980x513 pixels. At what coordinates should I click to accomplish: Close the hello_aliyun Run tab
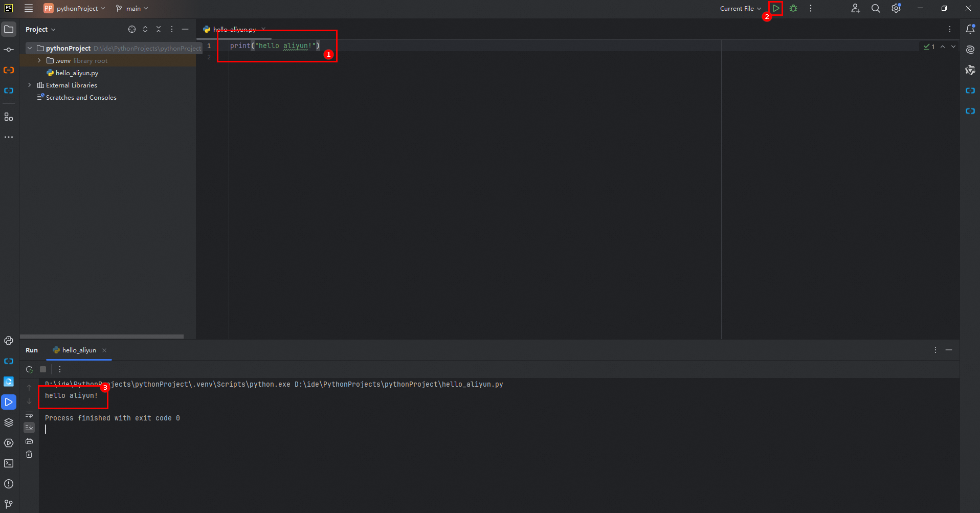pos(104,350)
